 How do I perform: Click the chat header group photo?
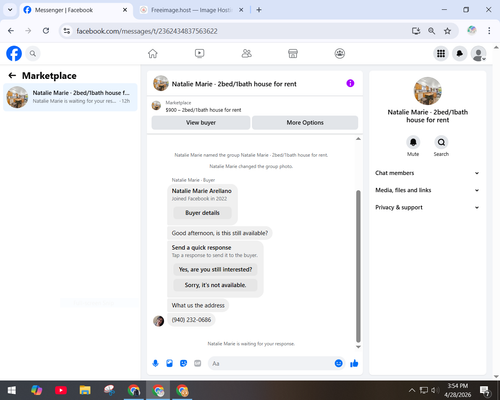(161, 83)
